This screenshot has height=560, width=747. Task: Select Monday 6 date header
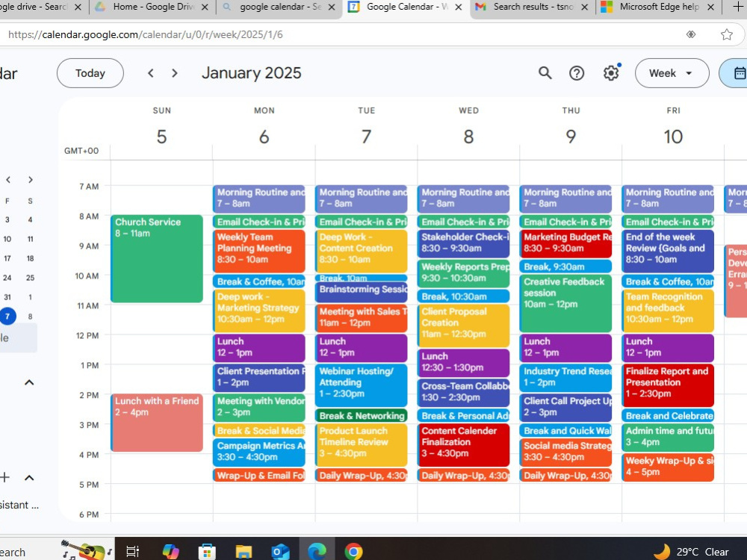coord(264,137)
